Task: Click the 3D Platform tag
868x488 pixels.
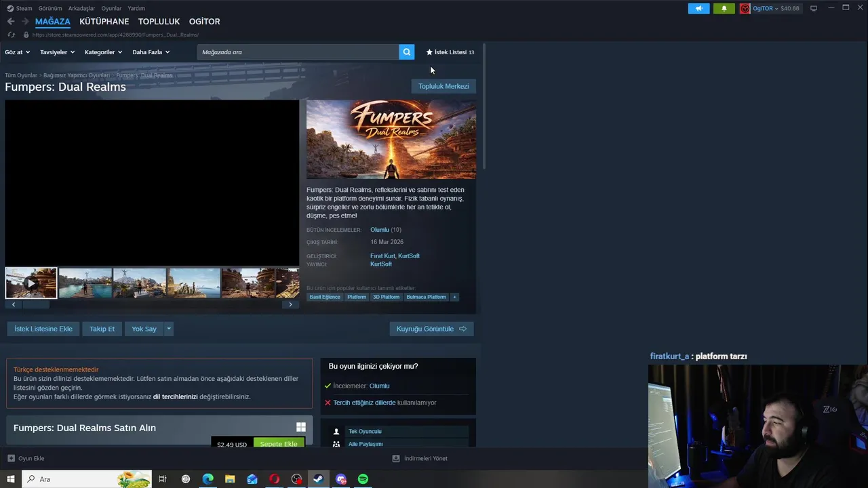Action: click(387, 297)
